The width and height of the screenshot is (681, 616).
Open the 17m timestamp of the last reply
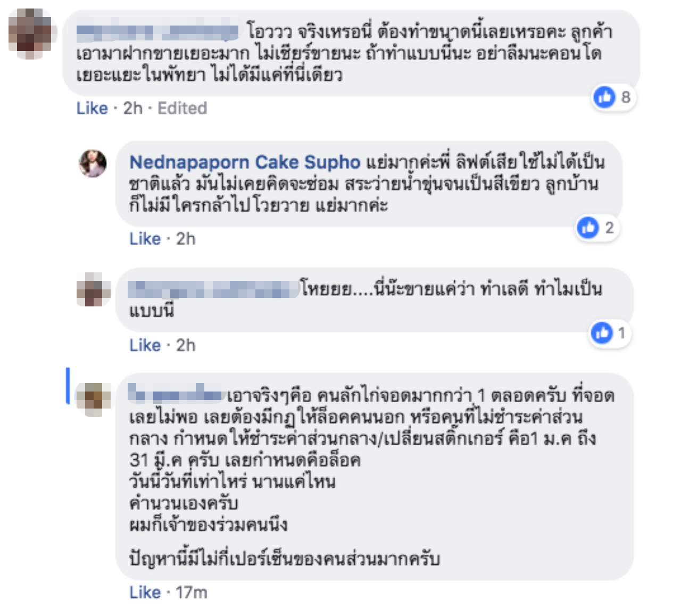[192, 592]
